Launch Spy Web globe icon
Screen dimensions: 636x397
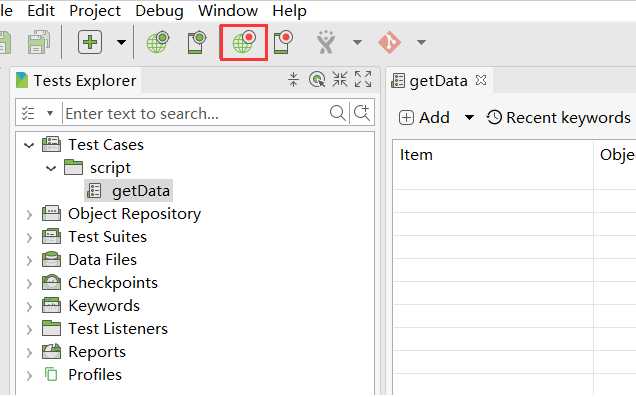point(158,42)
